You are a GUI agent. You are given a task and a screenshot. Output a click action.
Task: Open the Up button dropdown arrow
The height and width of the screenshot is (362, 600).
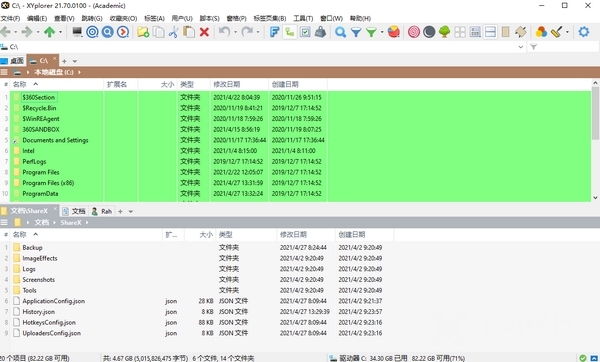60,32
